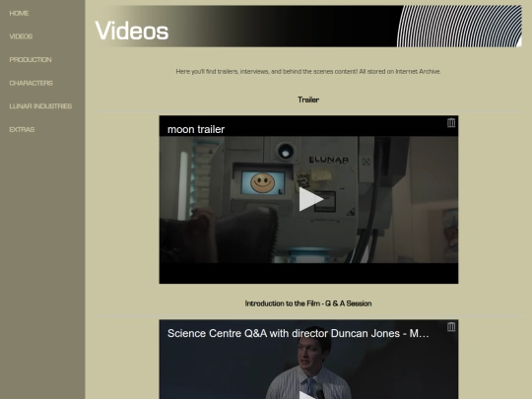Click the Internet Archive icon on Science Centre Q&A video
The width and height of the screenshot is (532, 399).
click(x=451, y=327)
